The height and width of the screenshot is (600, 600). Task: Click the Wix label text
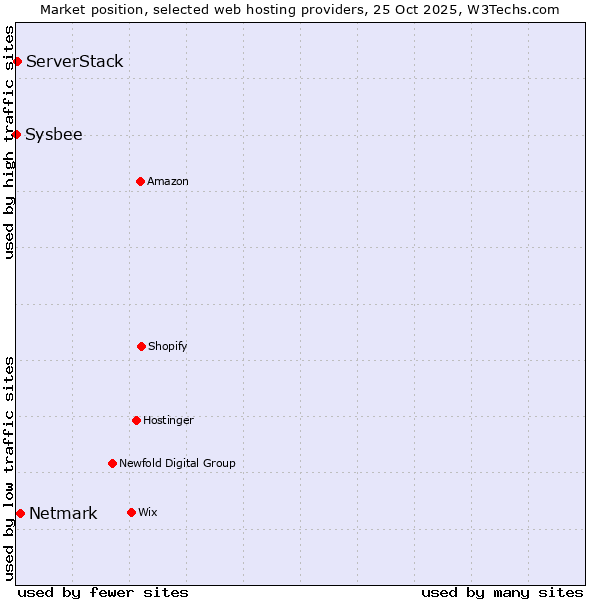(148, 513)
